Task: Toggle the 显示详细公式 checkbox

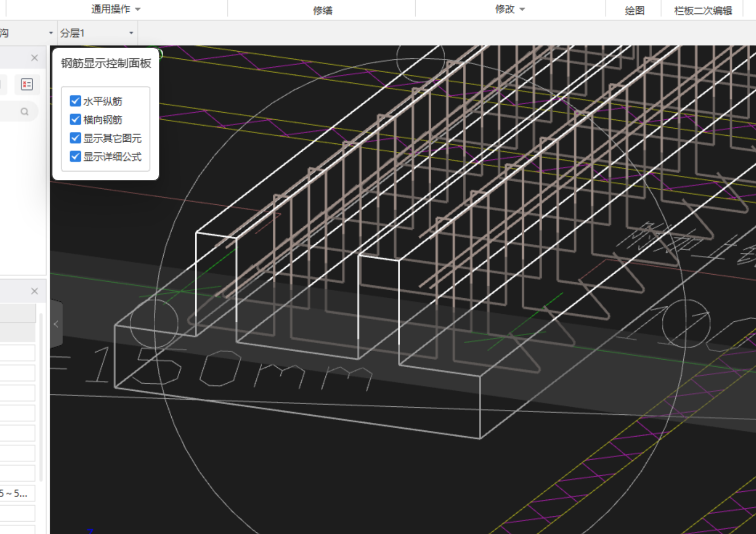Action: (75, 157)
